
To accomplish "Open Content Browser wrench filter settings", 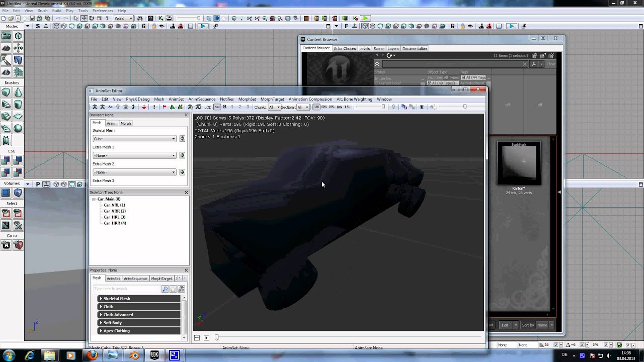I will (x=533, y=64).
